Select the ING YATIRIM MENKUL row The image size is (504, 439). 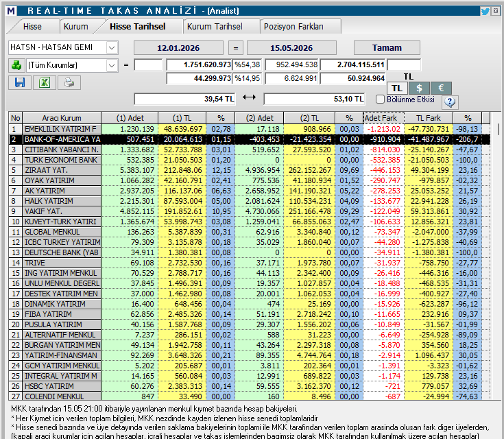(x=249, y=273)
